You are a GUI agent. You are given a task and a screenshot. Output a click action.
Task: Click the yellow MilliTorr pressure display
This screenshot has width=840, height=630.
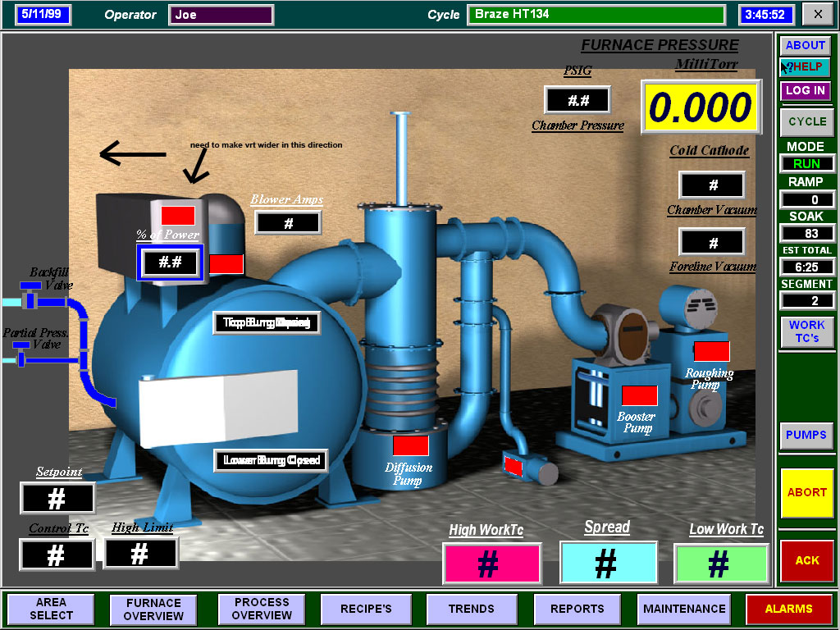coord(698,107)
